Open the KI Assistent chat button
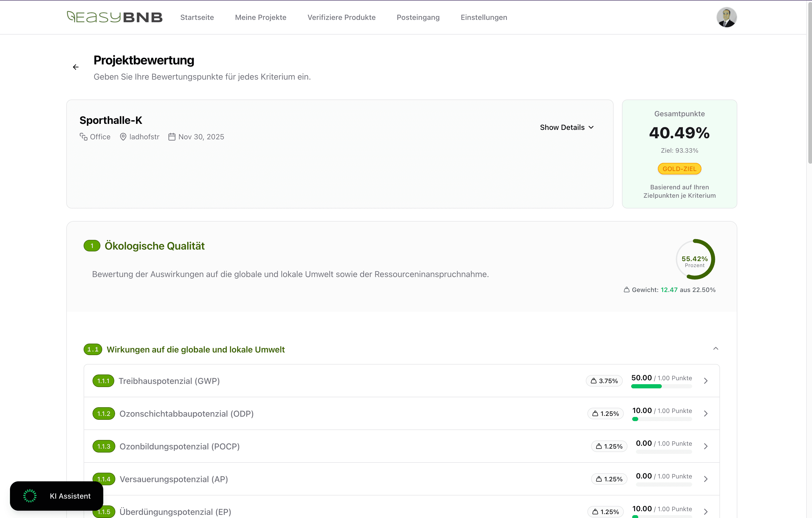This screenshot has height=518, width=812. (56, 496)
